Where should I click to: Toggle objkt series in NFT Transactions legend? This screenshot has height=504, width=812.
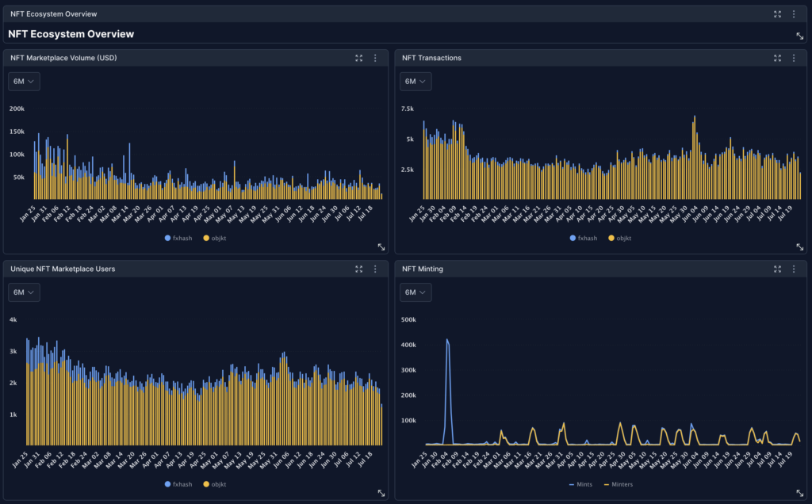pyautogui.click(x=619, y=238)
